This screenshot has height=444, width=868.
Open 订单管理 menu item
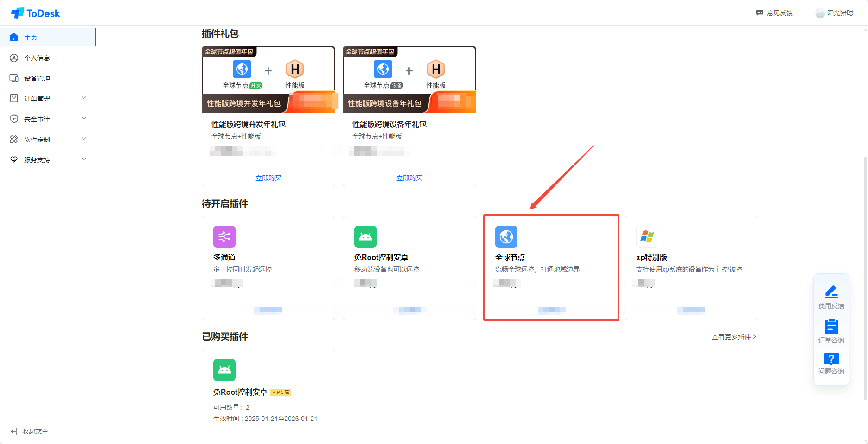tap(48, 99)
